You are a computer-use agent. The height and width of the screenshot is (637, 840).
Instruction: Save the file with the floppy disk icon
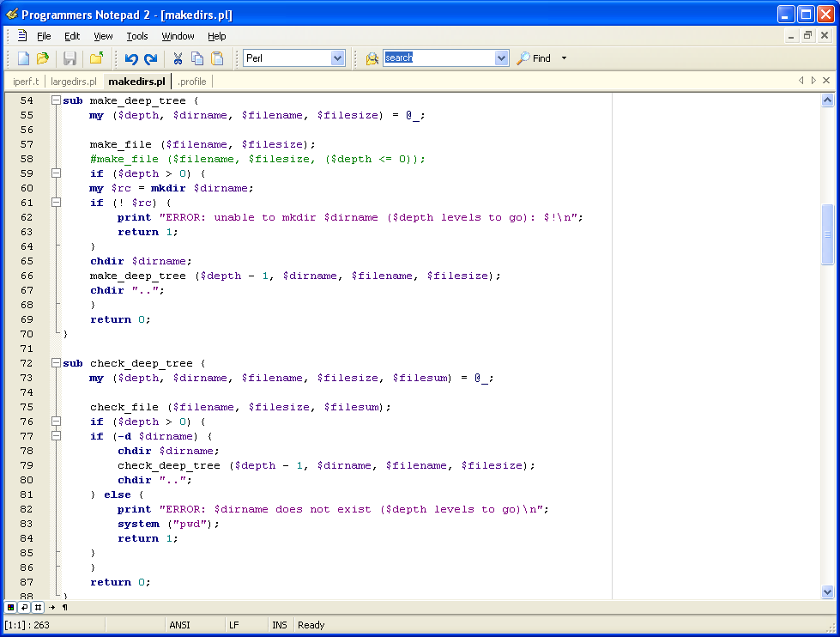69,58
